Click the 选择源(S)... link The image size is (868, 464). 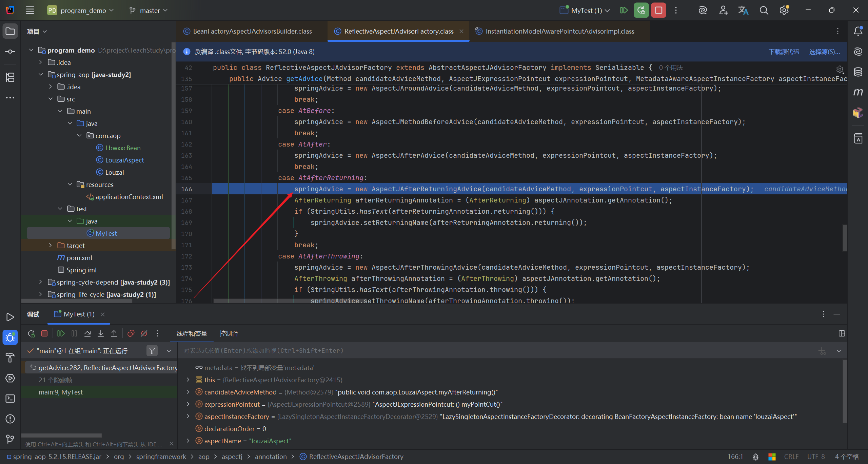824,52
